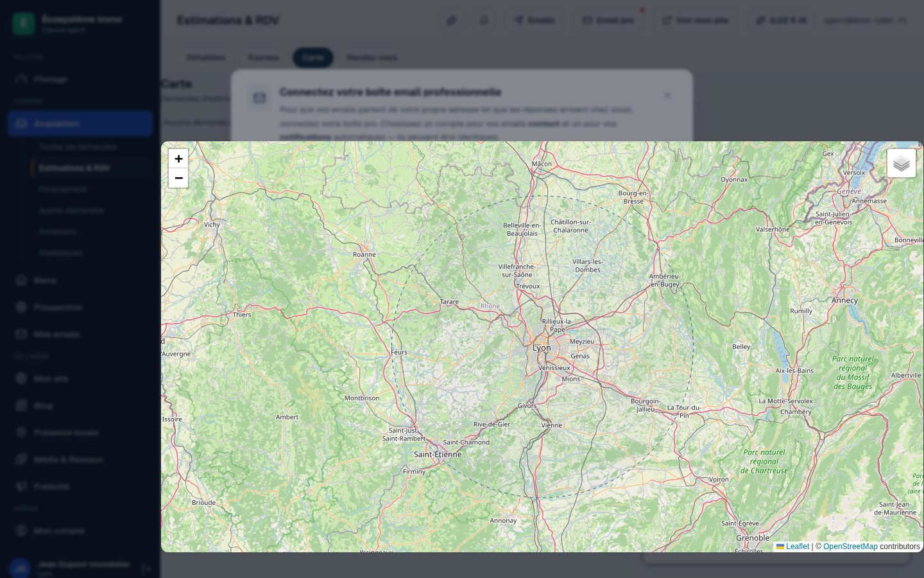Open Prospection in the sidebar
Image resolution: width=924 pixels, height=578 pixels.
[80, 308]
